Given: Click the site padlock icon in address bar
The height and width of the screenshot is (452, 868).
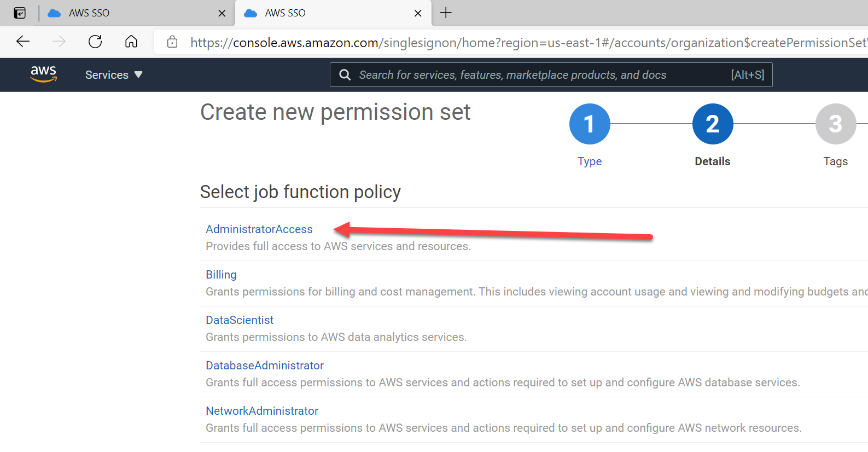Looking at the screenshot, I should [172, 42].
